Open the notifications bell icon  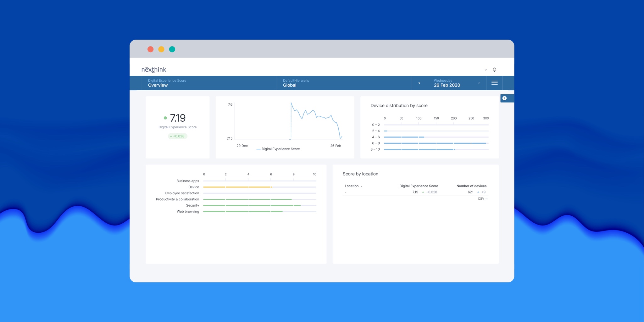pyautogui.click(x=495, y=69)
